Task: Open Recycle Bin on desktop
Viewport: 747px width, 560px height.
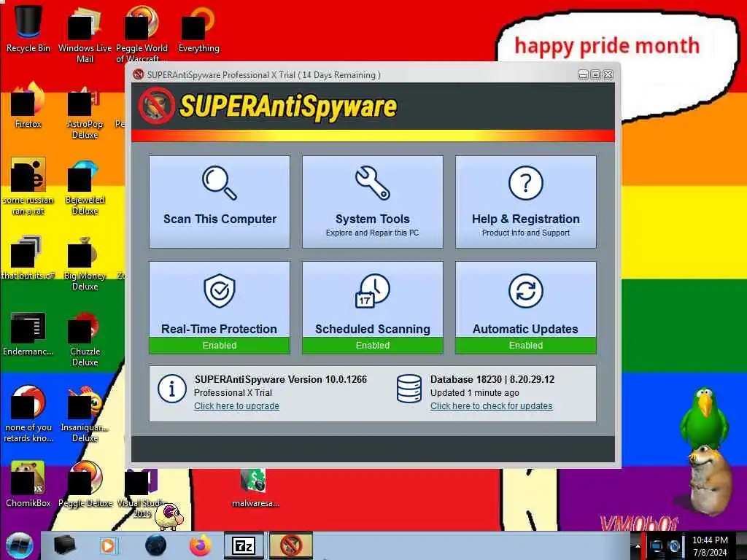Action: click(28, 28)
